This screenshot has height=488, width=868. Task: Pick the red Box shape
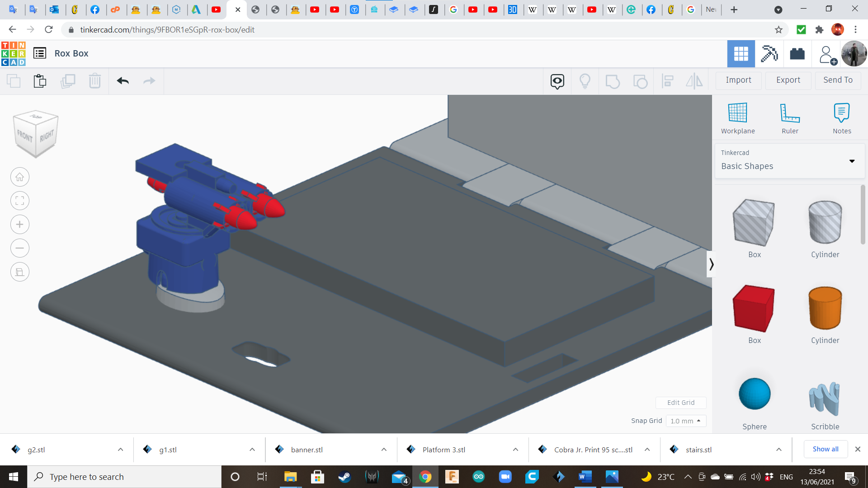point(754,309)
